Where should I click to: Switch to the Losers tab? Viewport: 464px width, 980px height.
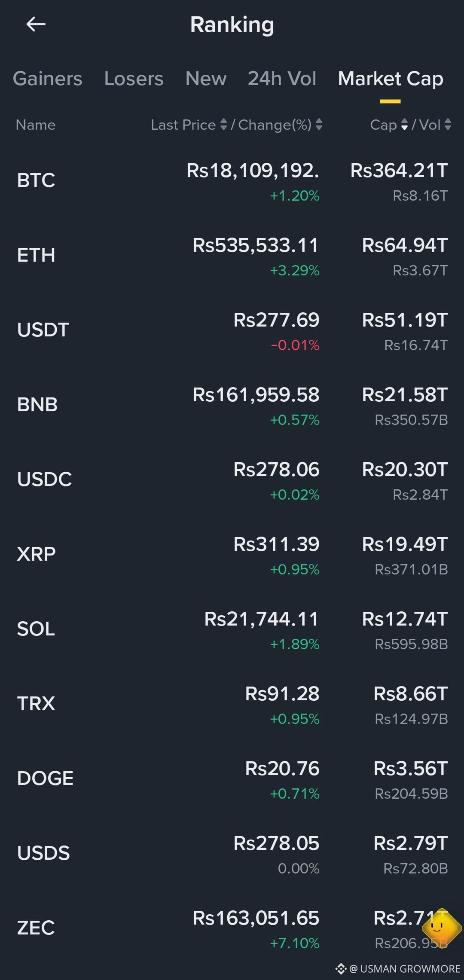[x=134, y=79]
